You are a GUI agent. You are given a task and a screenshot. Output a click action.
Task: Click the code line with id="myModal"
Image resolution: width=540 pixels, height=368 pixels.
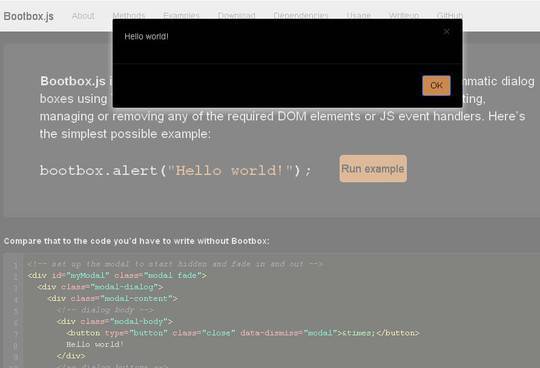[117, 275]
